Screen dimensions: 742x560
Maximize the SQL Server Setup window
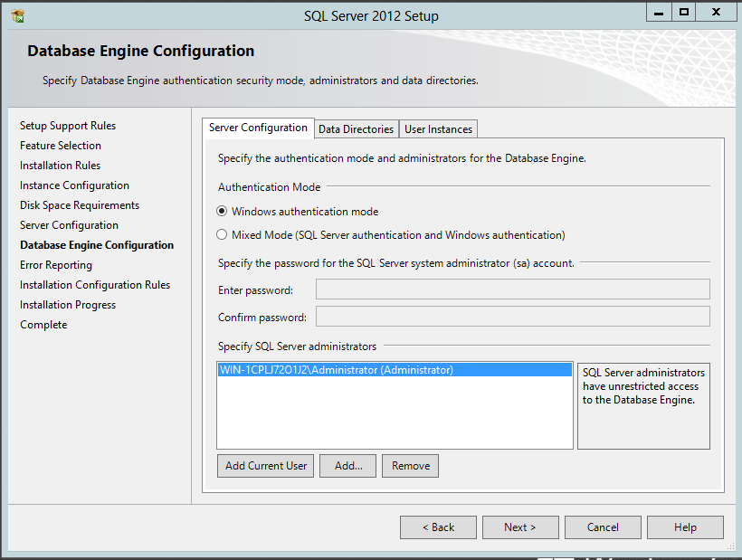[683, 13]
